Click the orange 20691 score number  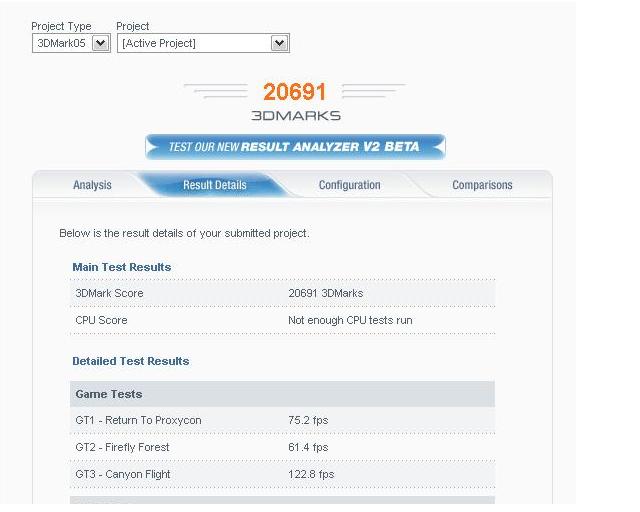[295, 91]
